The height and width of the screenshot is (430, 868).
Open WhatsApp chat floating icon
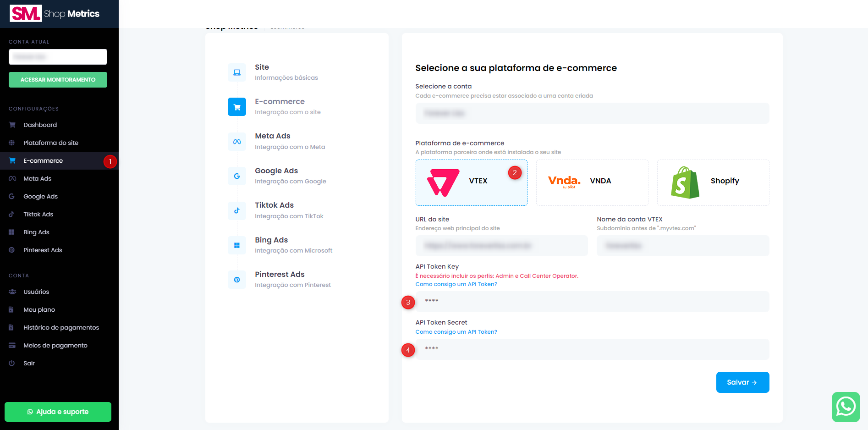[846, 407]
